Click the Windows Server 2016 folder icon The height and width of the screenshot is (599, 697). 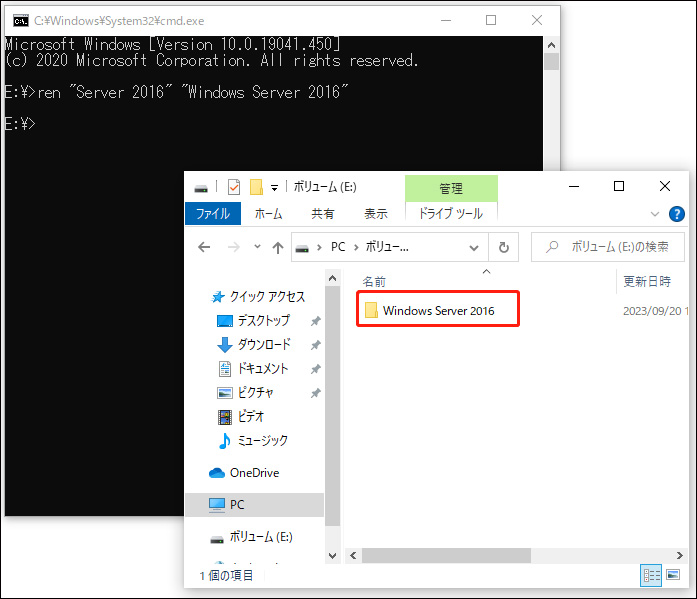pyautogui.click(x=371, y=310)
